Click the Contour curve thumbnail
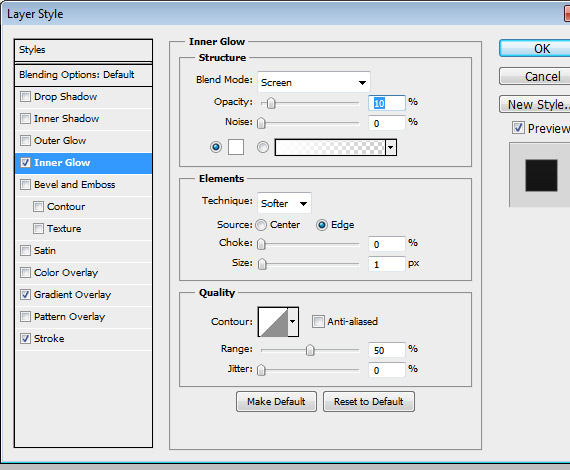The image size is (570, 470). pyautogui.click(x=273, y=322)
